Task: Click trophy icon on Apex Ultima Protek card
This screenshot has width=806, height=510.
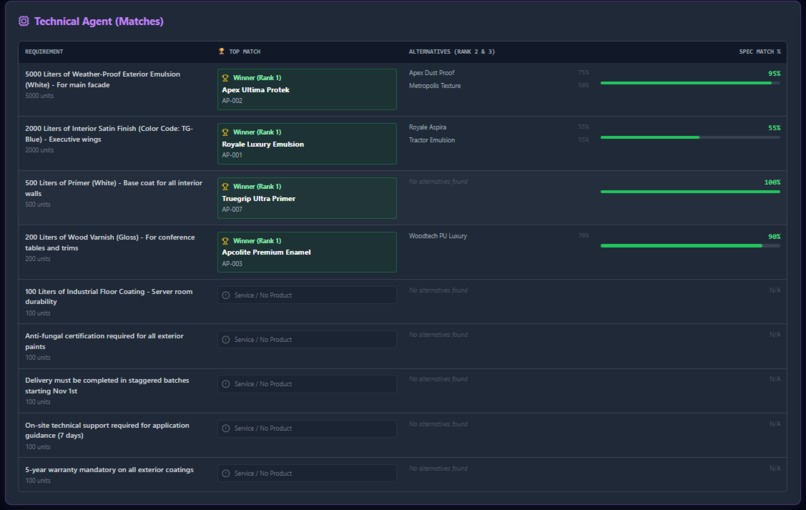Action: [x=225, y=78]
